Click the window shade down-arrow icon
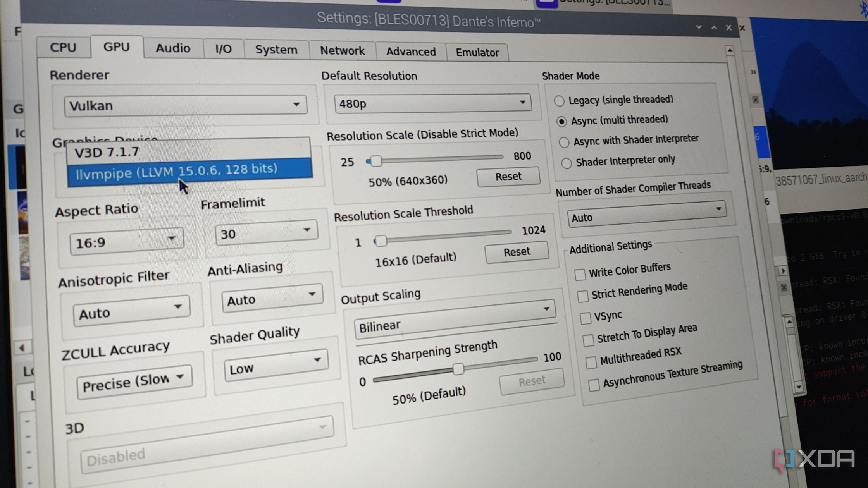 [699, 27]
